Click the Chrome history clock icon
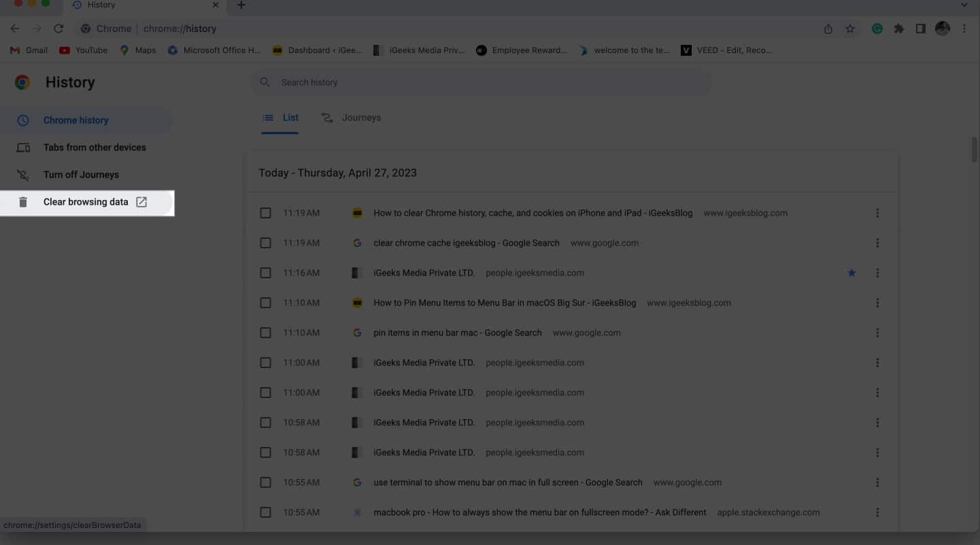 coord(23,120)
